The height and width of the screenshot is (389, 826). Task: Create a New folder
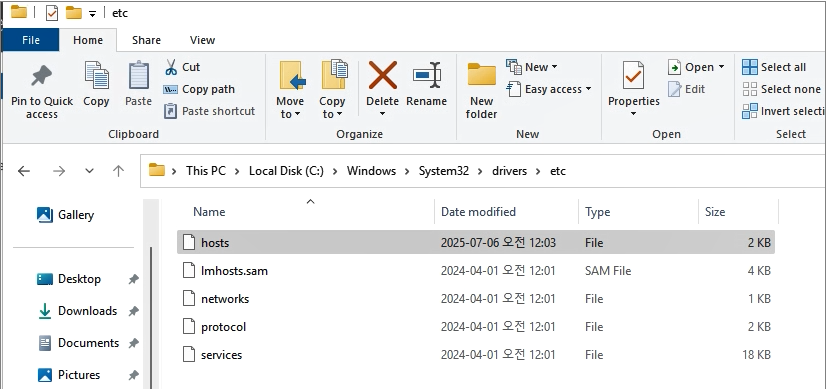(x=481, y=91)
